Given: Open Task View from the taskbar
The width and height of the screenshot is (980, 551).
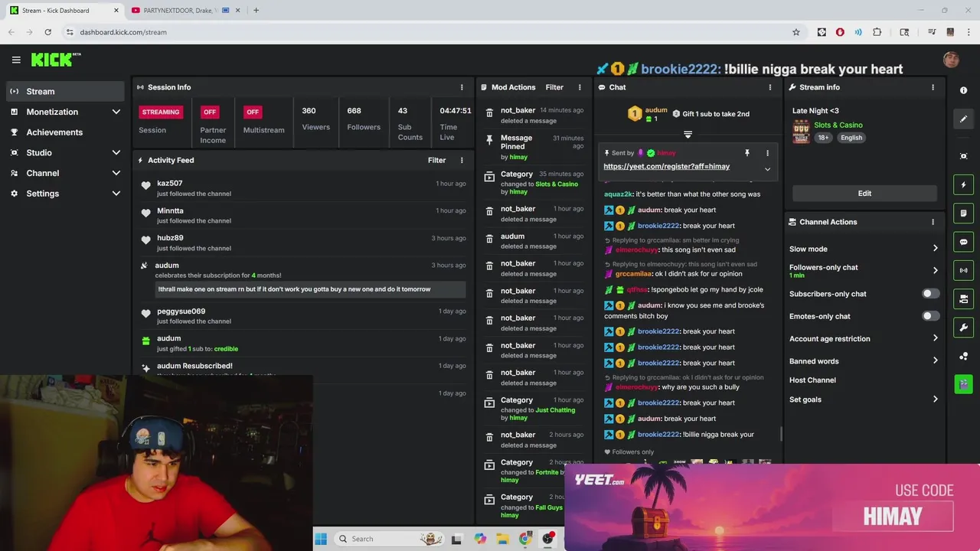Looking at the screenshot, I should click(x=457, y=539).
